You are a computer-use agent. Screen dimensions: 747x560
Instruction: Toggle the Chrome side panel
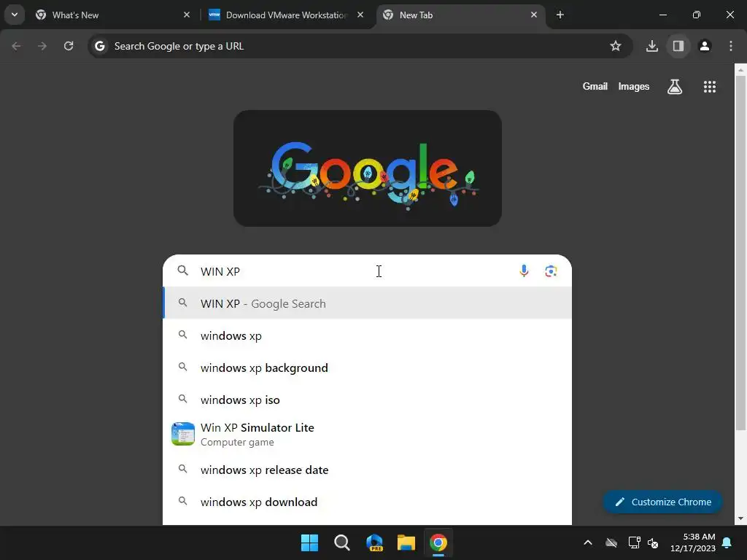[678, 46]
